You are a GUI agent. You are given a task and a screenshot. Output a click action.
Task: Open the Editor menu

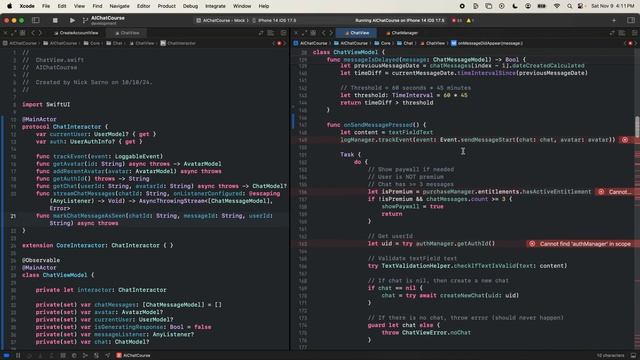pos(144,6)
